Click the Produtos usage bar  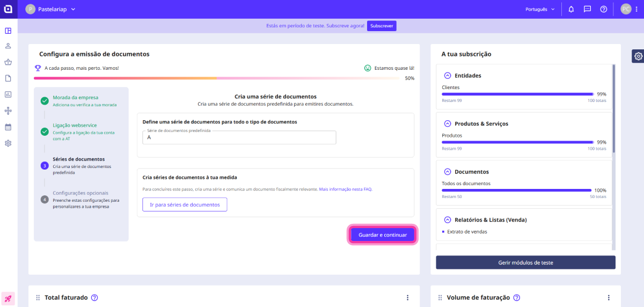pos(518,142)
